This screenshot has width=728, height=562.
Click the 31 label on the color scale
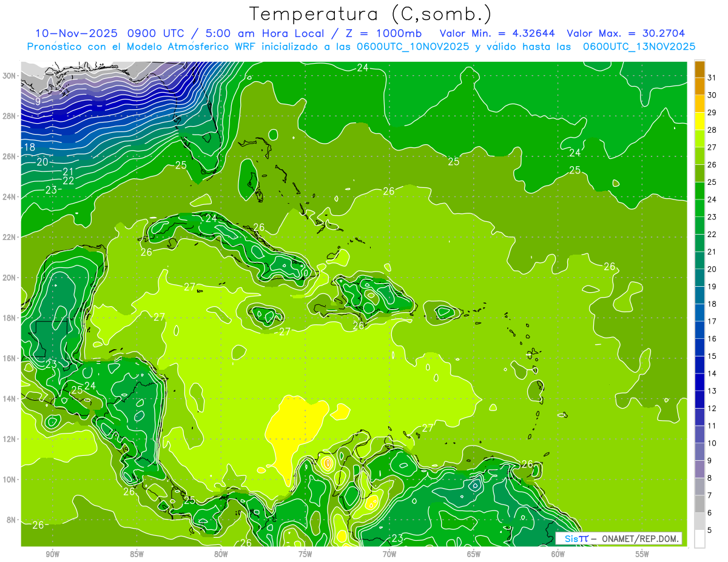pyautogui.click(x=712, y=77)
